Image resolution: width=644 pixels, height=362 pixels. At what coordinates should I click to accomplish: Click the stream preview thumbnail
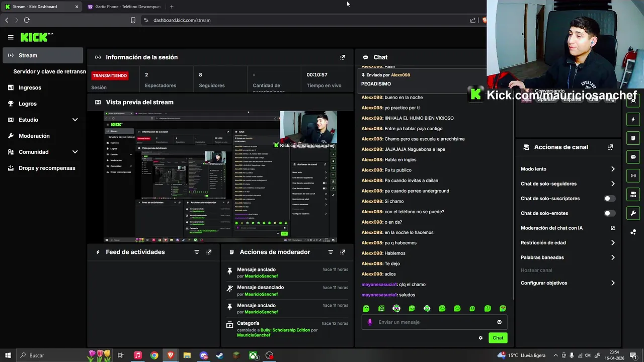point(220,177)
